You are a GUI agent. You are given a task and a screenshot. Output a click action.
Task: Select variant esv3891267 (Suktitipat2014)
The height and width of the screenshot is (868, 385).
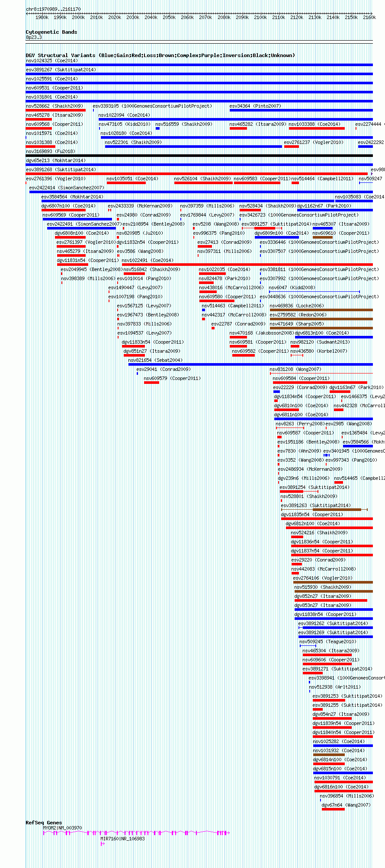[x=61, y=70]
